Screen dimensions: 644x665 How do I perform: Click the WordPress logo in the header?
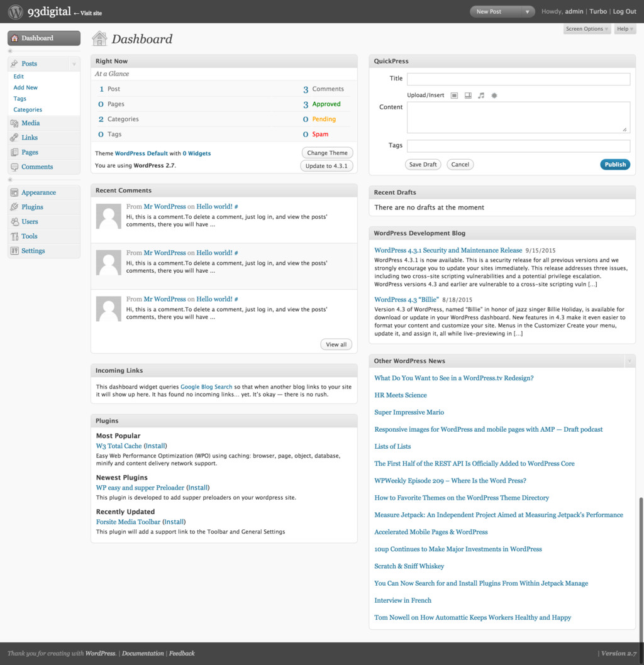[16, 11]
